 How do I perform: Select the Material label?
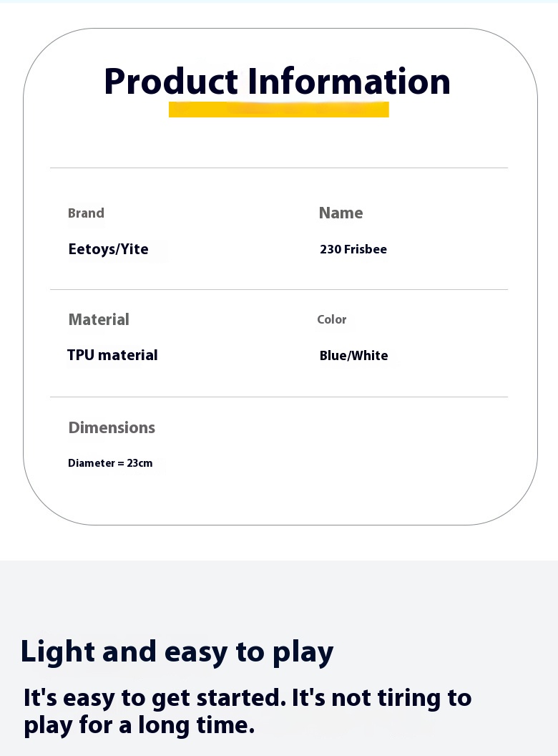99,320
